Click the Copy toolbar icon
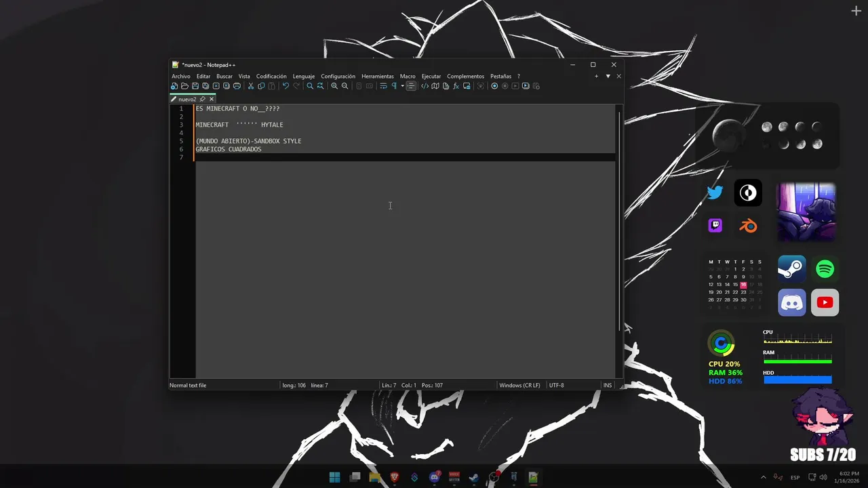Screen dimensions: 868x488 pos(261,86)
